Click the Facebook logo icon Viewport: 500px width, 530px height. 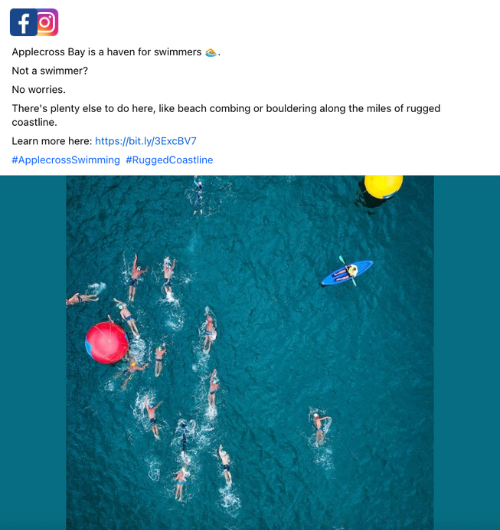23,22
